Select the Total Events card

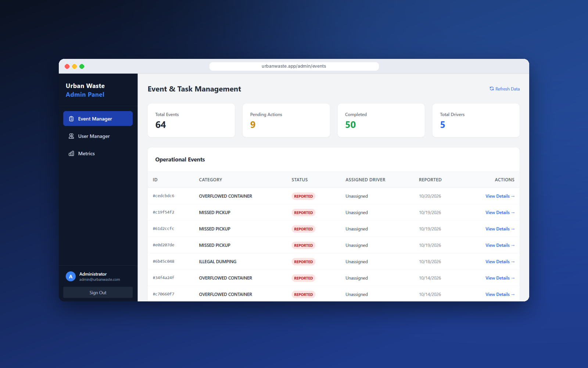tap(191, 120)
